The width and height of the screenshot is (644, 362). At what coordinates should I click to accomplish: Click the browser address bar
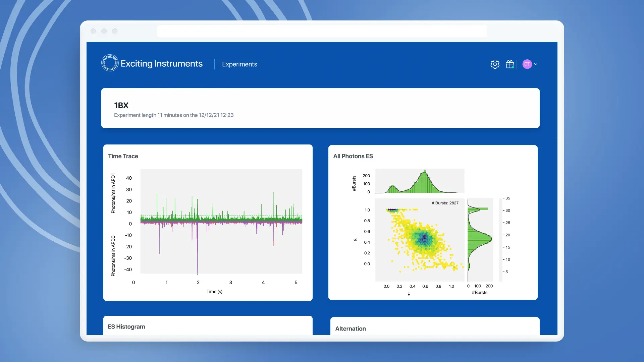[x=321, y=31]
